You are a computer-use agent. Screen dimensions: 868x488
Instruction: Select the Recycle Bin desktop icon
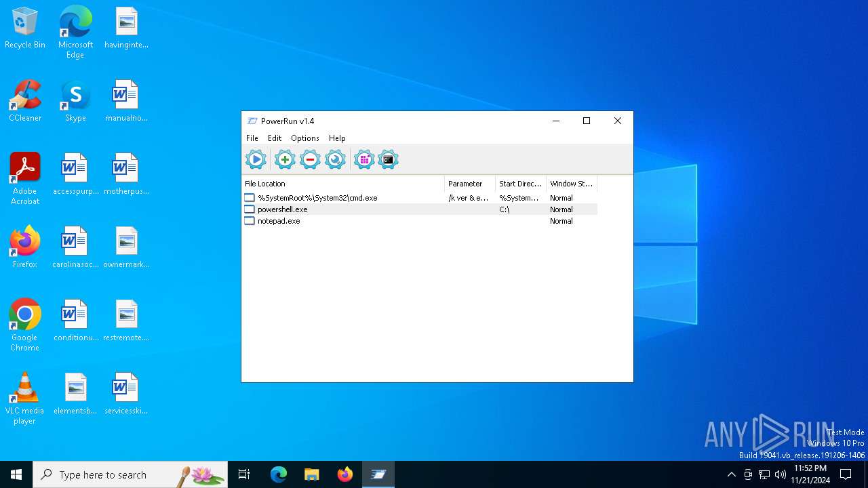click(25, 28)
